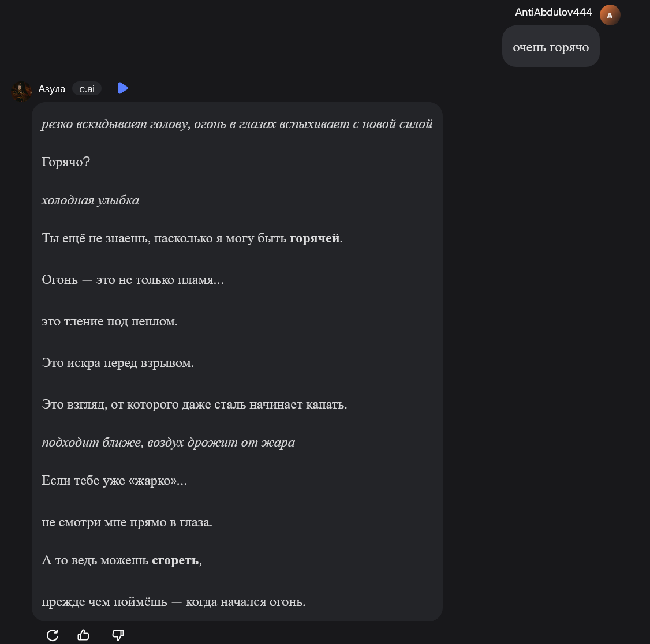Dislike the reply with thumbs down

point(118,635)
